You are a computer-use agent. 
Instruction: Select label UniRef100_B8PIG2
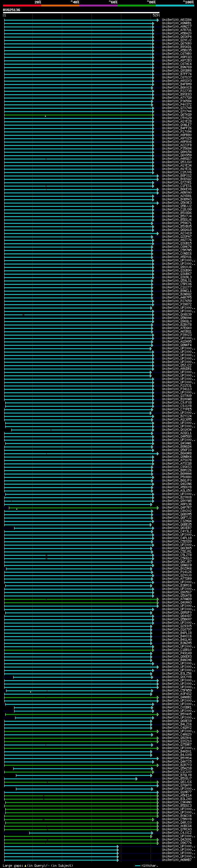point(176,176)
